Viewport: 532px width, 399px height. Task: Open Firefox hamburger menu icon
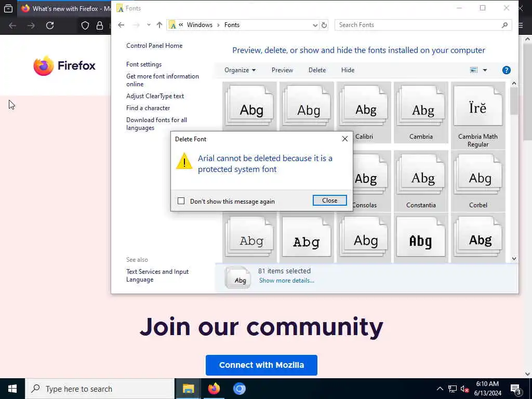(x=521, y=25)
